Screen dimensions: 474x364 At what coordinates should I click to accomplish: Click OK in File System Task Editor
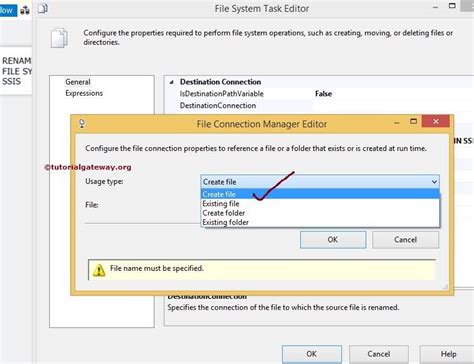[312, 354]
